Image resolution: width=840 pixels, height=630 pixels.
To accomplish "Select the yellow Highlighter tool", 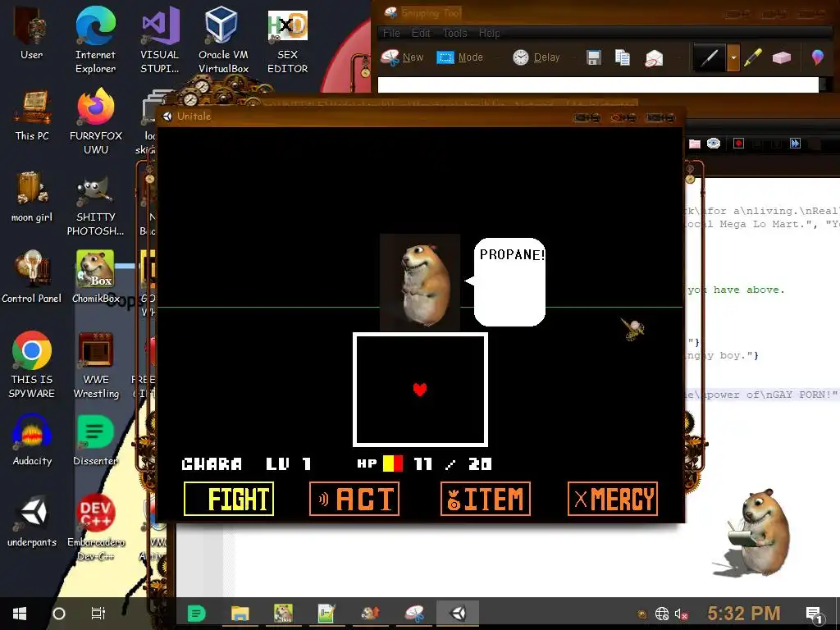I will pos(752,57).
